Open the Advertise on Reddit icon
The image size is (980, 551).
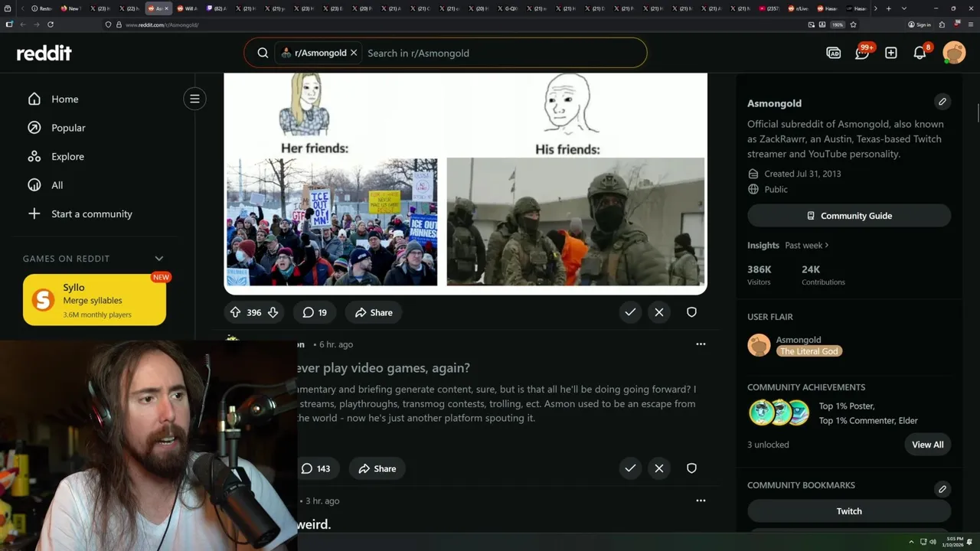click(x=833, y=53)
